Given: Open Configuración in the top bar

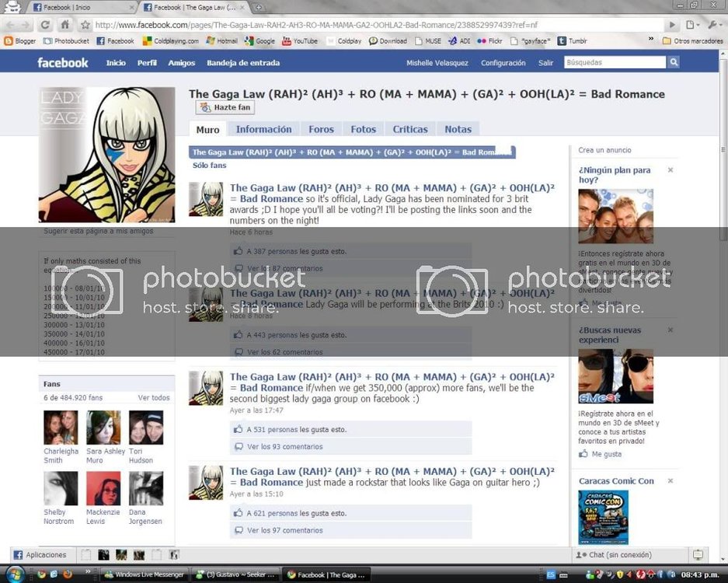Looking at the screenshot, I should tap(503, 63).
